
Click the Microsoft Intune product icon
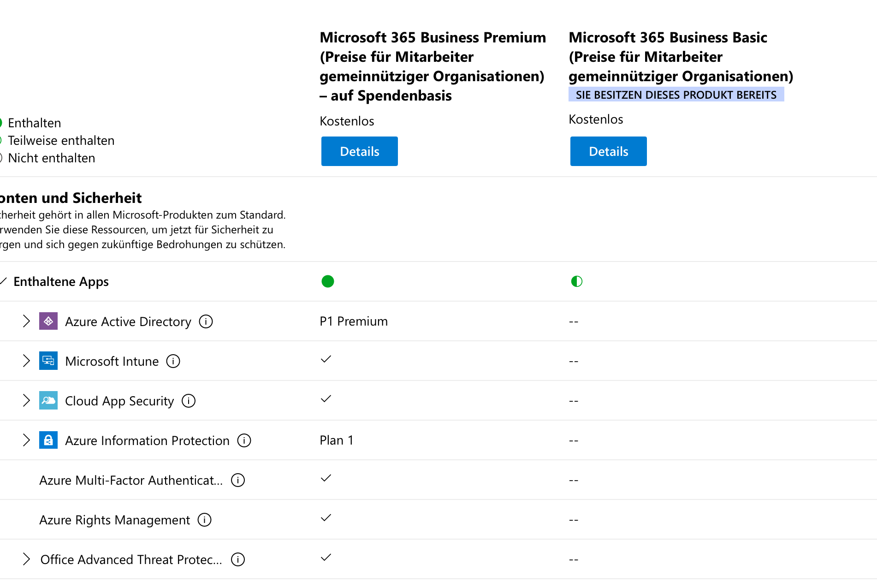click(x=48, y=361)
